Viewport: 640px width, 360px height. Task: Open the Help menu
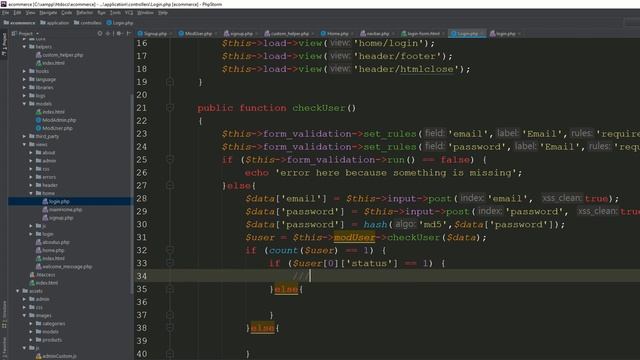coord(163,13)
